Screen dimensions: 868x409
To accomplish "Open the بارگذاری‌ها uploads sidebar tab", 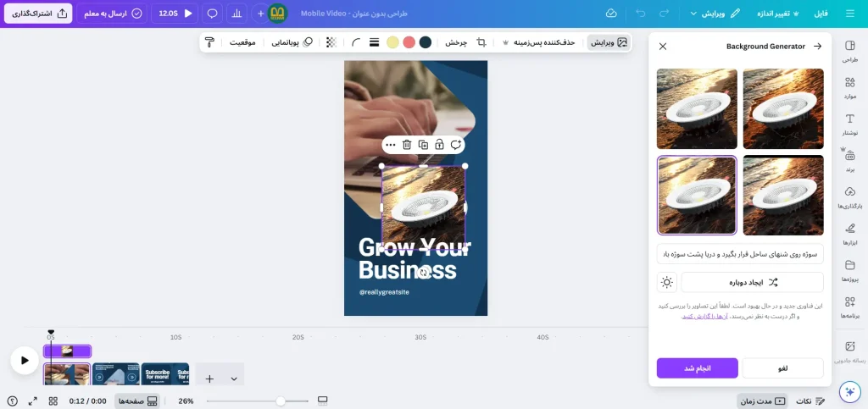I will [x=849, y=197].
